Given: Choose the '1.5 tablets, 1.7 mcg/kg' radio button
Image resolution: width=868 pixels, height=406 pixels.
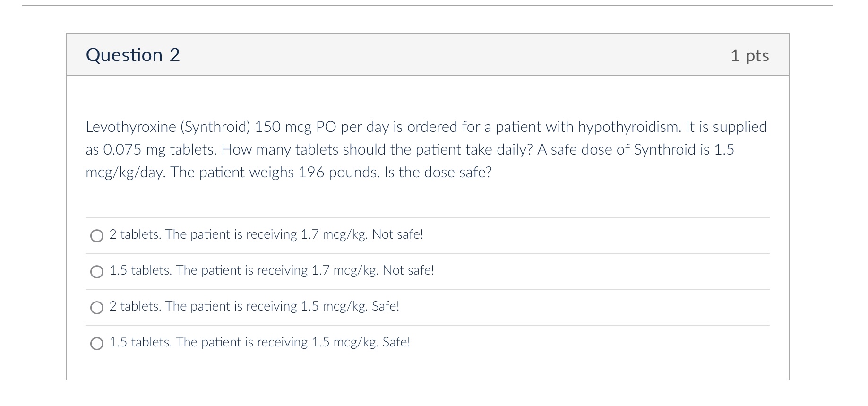Looking at the screenshot, I should (x=97, y=272).
